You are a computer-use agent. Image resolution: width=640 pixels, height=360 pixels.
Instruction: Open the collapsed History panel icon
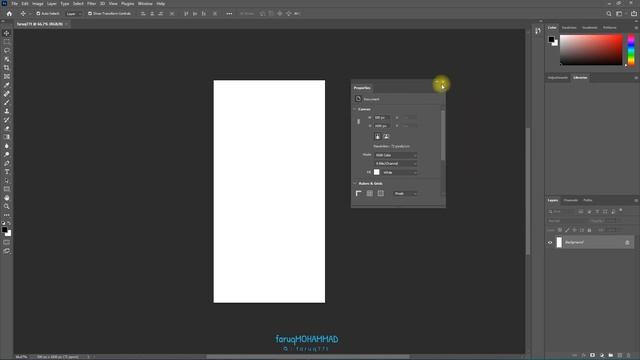pos(538,31)
